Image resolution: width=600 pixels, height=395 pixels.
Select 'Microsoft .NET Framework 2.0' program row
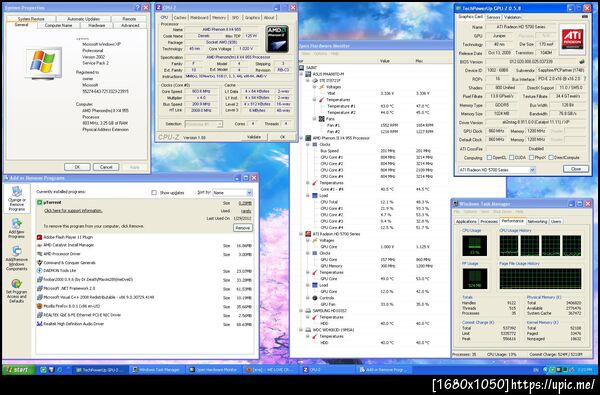[x=145, y=289]
